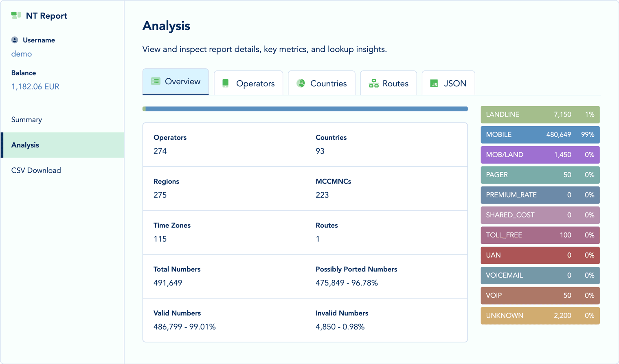Click the globe icon on Countries tab

tap(301, 83)
